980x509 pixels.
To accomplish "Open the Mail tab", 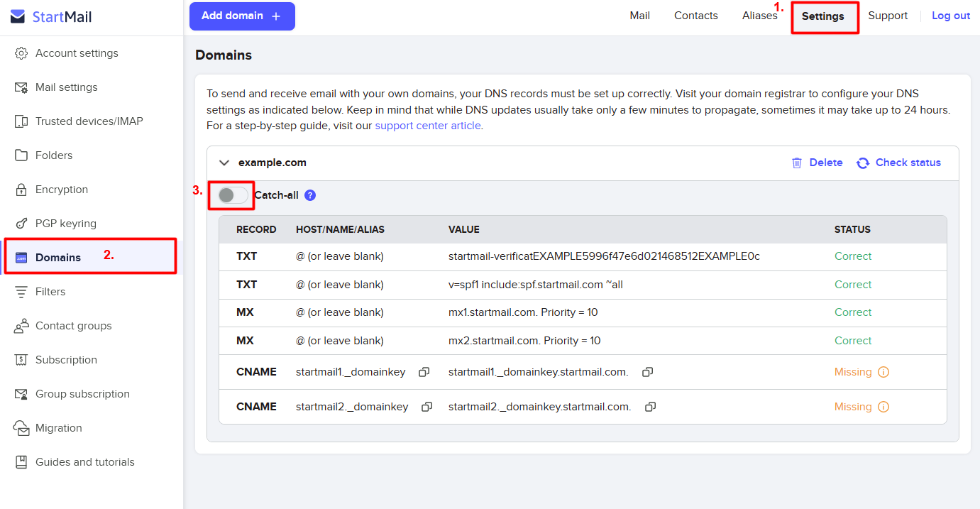I will (x=640, y=16).
